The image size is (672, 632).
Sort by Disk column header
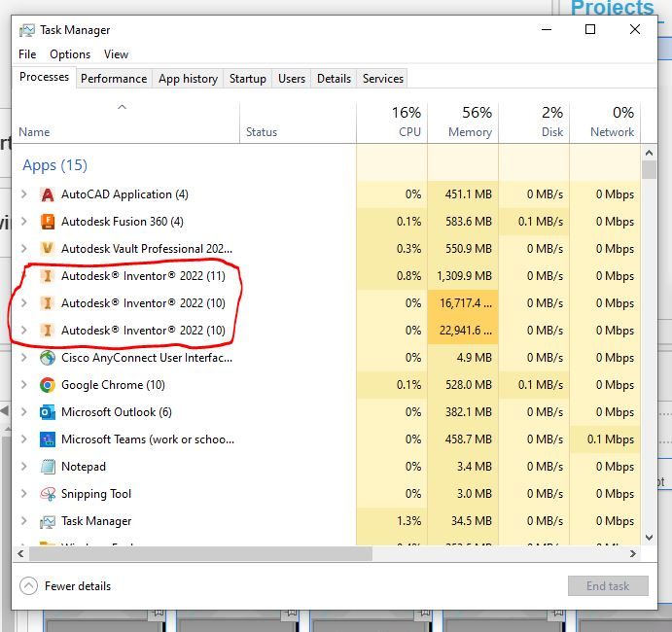tap(534, 123)
